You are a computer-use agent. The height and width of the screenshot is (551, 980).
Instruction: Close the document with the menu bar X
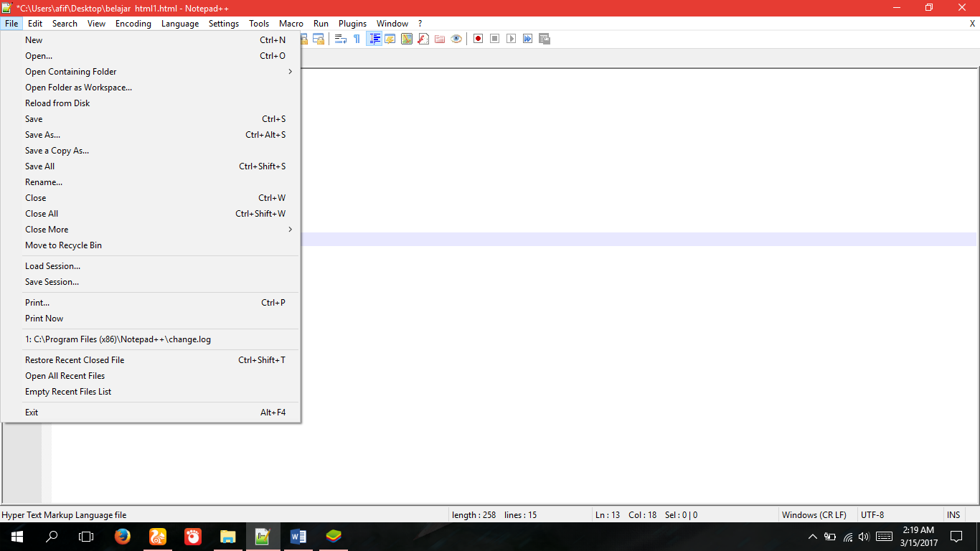tap(972, 24)
